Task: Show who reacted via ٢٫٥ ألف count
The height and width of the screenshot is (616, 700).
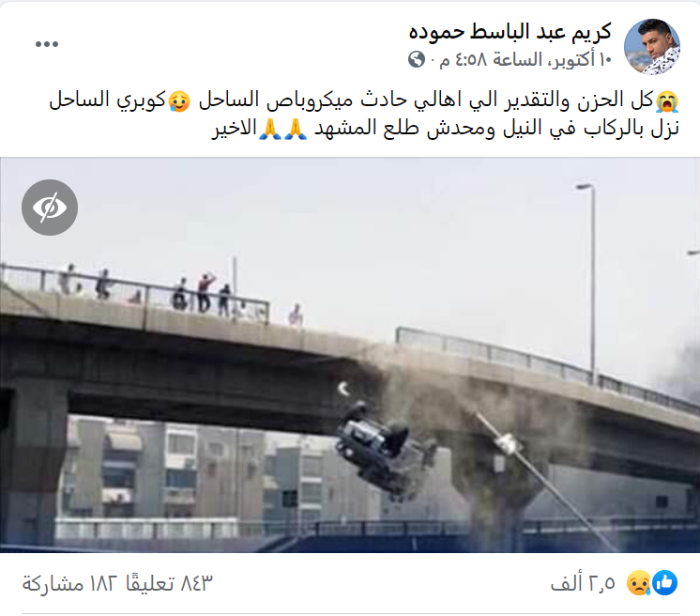Action: pyautogui.click(x=583, y=583)
